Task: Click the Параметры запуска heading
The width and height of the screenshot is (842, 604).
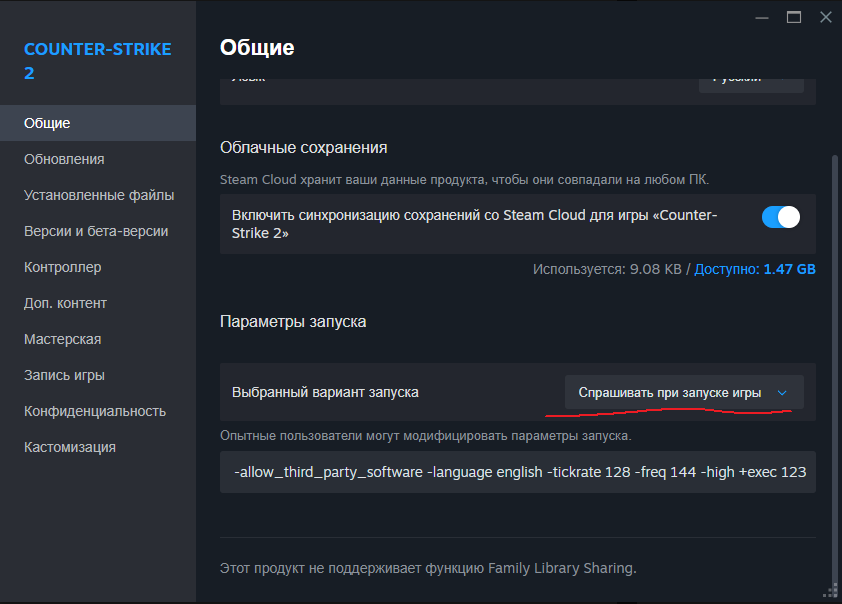Action: coord(293,322)
